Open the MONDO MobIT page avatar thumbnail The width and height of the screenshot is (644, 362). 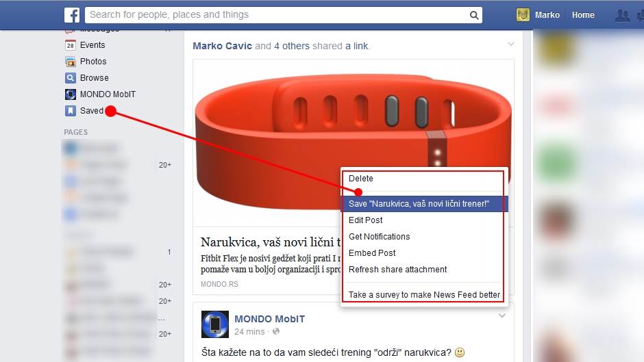tap(215, 324)
